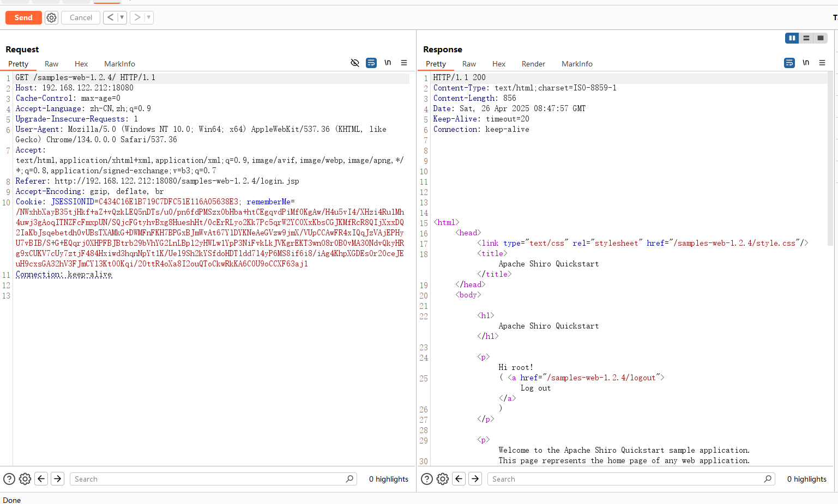Open help icon under Request panel

(9, 479)
